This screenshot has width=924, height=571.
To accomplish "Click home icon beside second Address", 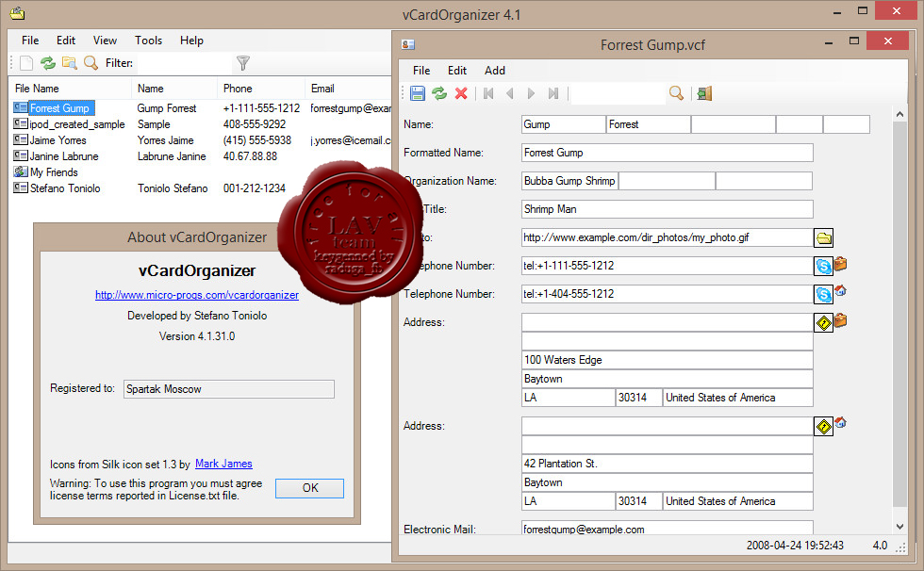I will [841, 423].
